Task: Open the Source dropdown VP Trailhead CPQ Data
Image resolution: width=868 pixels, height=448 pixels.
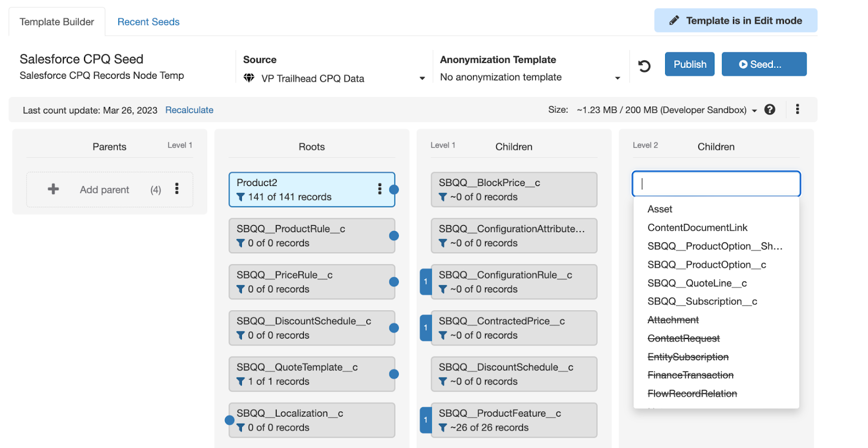Action: 334,79
